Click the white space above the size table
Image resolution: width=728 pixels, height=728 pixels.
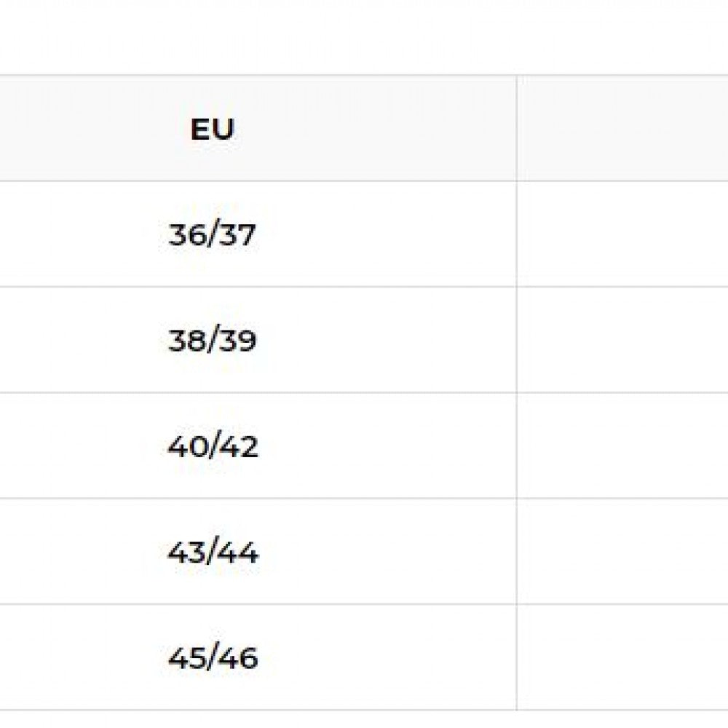tap(364, 36)
